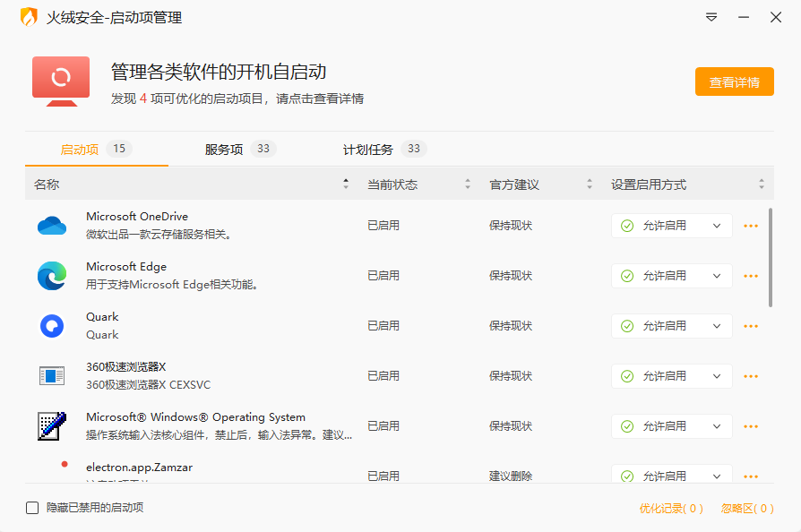Click the red monitor startup manager icon

pyautogui.click(x=61, y=82)
